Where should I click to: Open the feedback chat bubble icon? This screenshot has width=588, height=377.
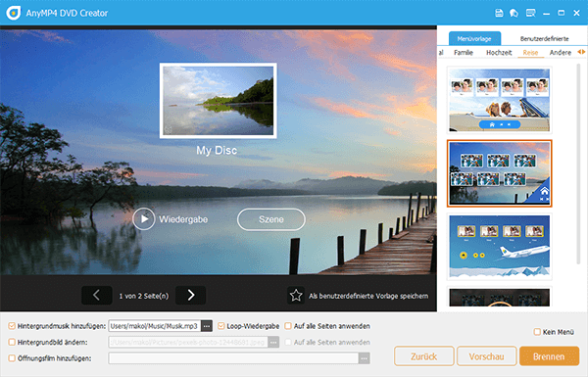point(514,13)
